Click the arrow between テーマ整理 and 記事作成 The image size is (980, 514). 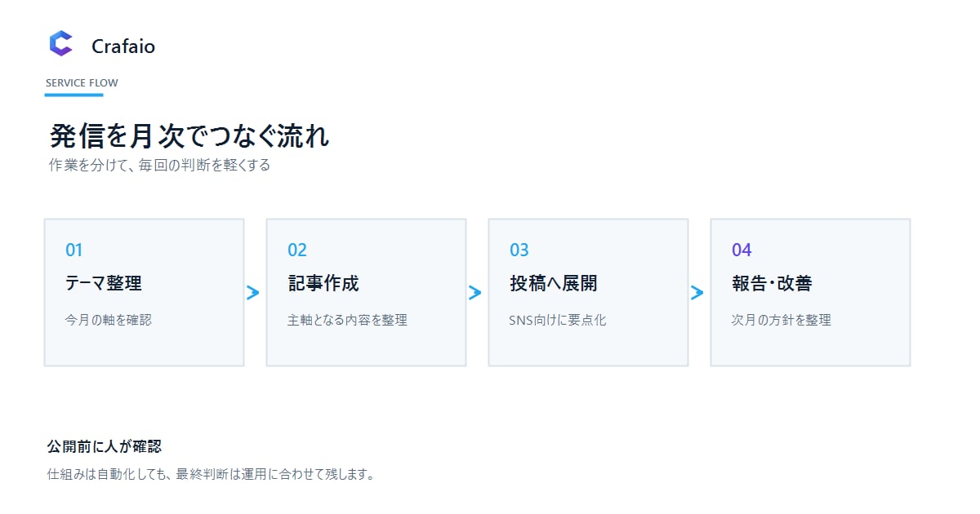coord(253,293)
